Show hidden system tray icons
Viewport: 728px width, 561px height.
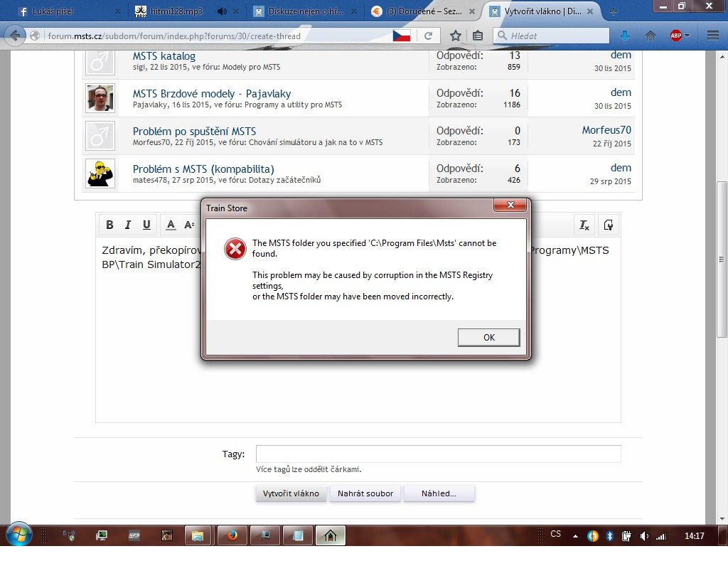575,535
